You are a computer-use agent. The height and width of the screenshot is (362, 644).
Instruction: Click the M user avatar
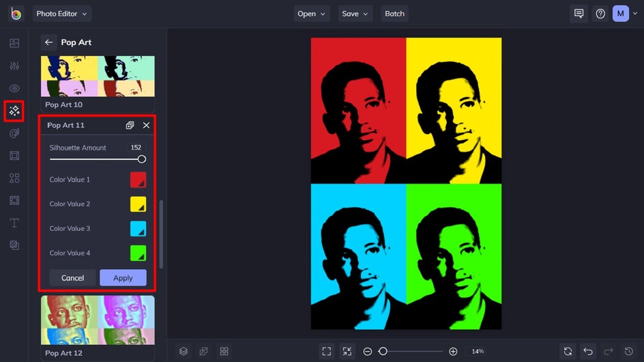click(x=621, y=14)
